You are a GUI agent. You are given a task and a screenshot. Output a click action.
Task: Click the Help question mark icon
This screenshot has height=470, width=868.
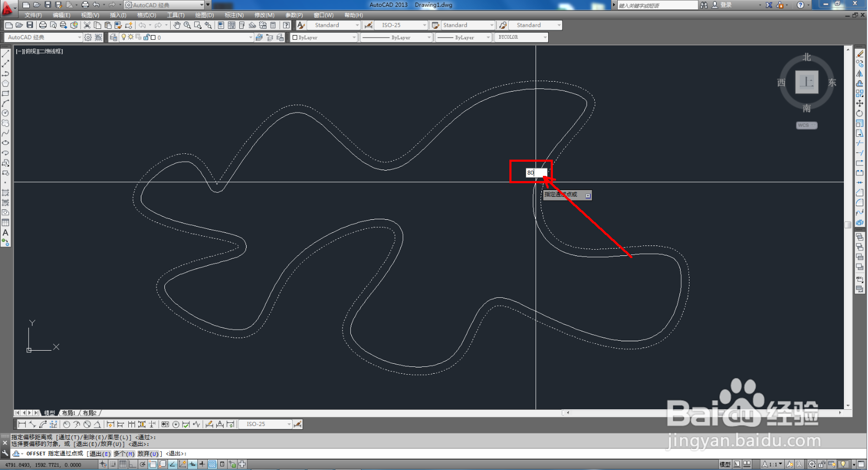click(800, 5)
